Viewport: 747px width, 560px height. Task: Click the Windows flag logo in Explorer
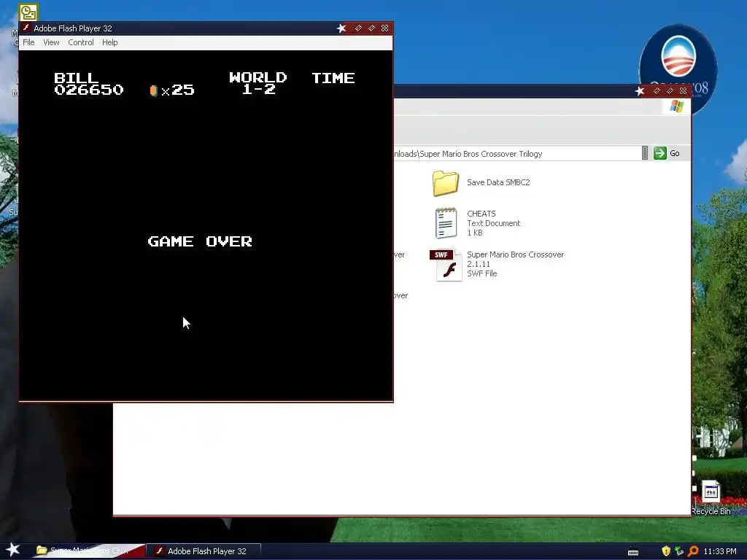[676, 106]
